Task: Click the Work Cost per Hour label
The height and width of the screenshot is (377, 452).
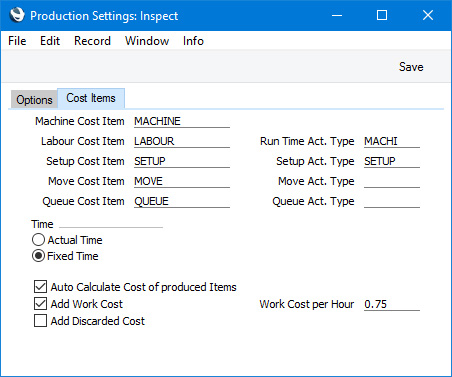Action: [307, 304]
